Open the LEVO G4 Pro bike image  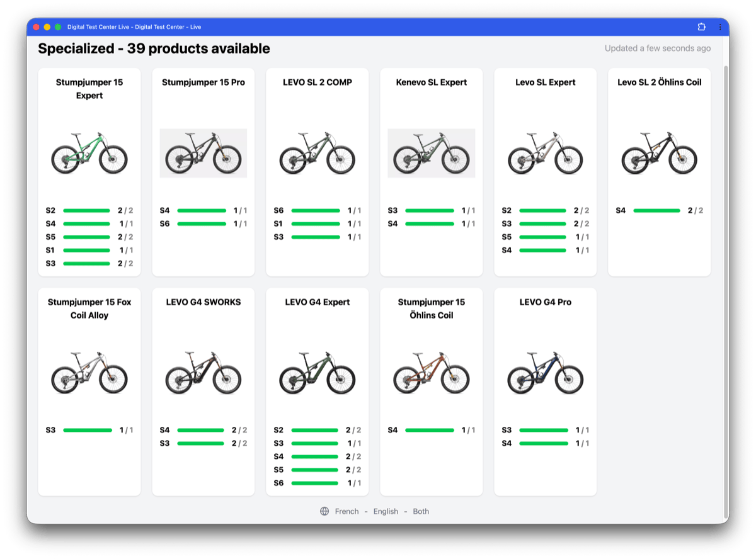point(546,373)
